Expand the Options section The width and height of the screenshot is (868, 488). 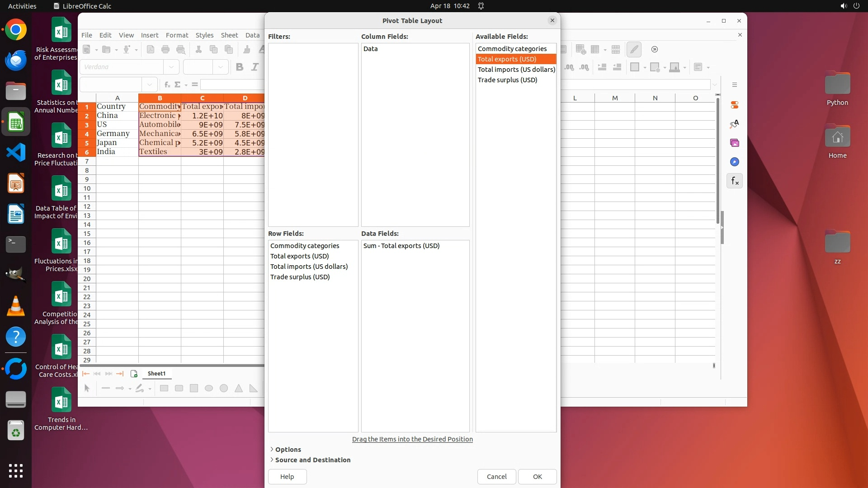pyautogui.click(x=288, y=449)
